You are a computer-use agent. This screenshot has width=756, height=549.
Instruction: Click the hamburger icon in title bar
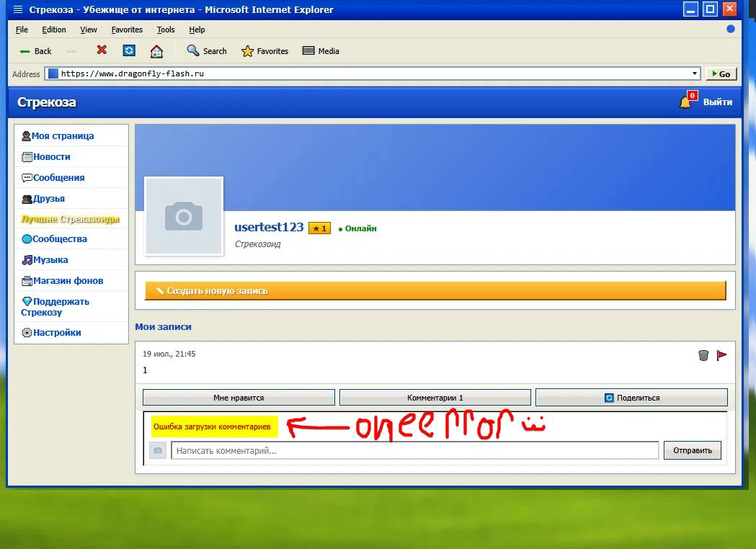(x=18, y=9)
